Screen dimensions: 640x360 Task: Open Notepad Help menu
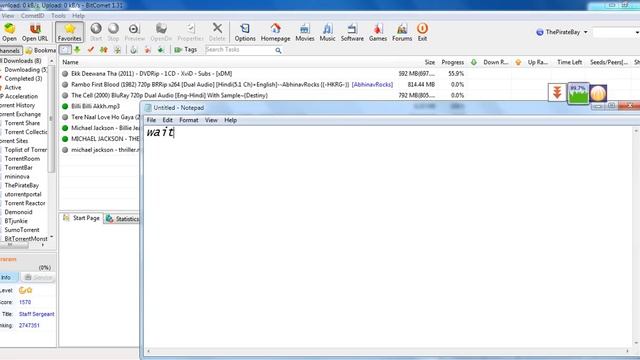pos(230,120)
